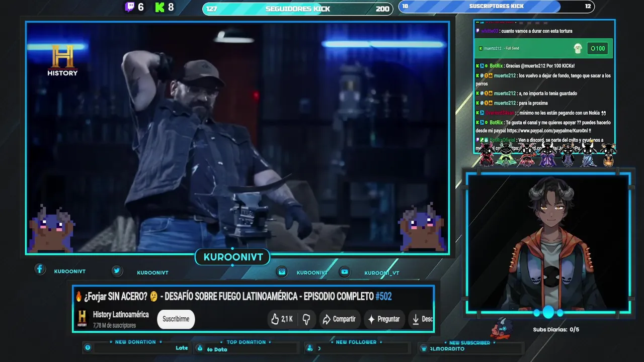Click the Seguidores Kick progress bar

coord(297,9)
